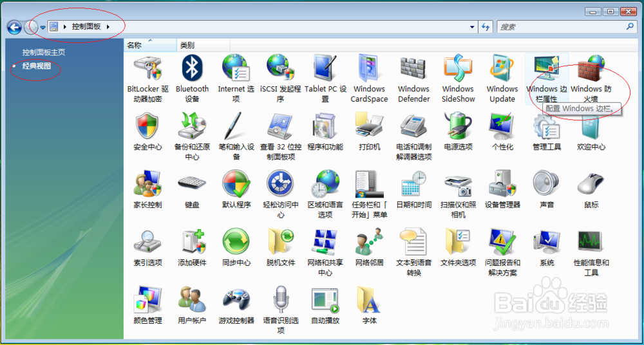Viewport: 644px width, 345px height.
Task: Open 脱机文件 folder icon
Action: (x=281, y=242)
